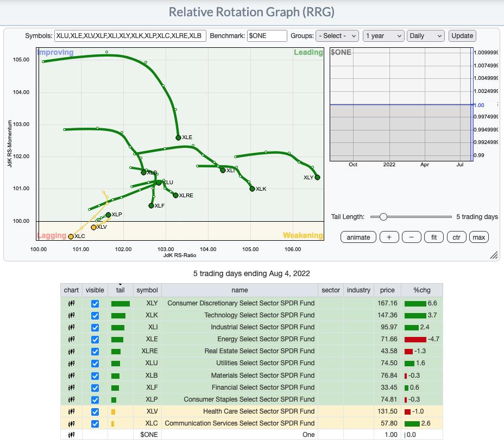Focus the Symbols input field
Image resolution: width=504 pixels, height=444 pixels.
pyautogui.click(x=130, y=36)
